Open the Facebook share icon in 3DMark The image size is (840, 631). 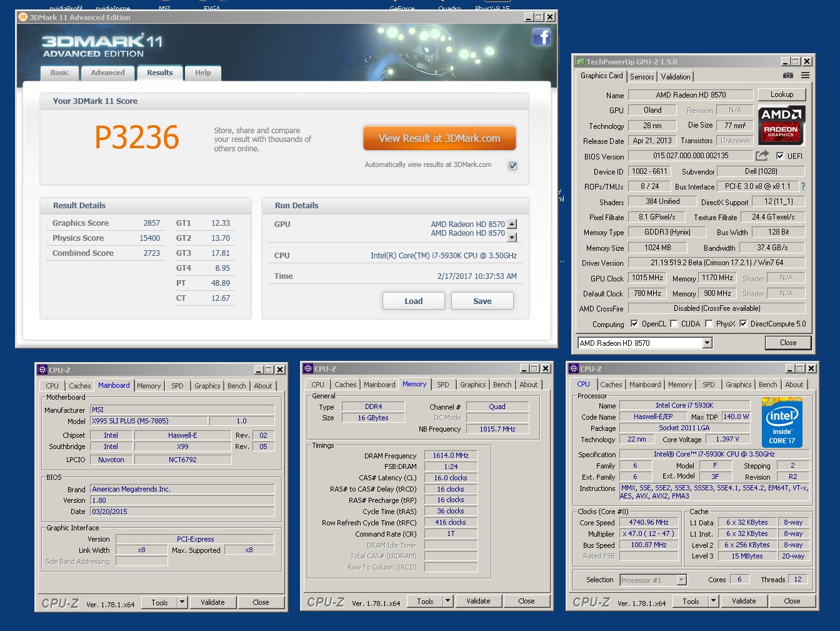coord(541,37)
